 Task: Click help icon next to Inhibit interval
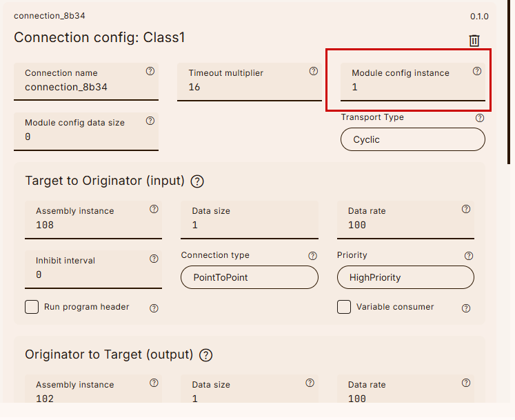pyautogui.click(x=154, y=259)
